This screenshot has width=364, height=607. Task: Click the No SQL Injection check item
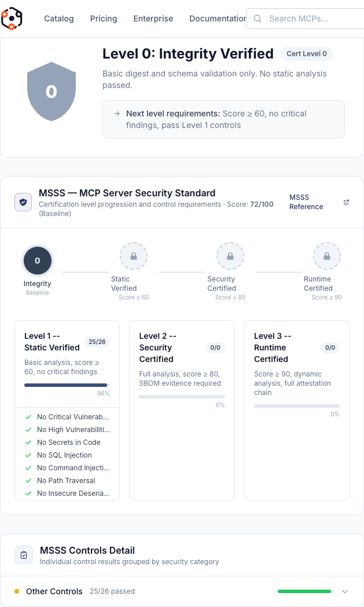click(64, 455)
